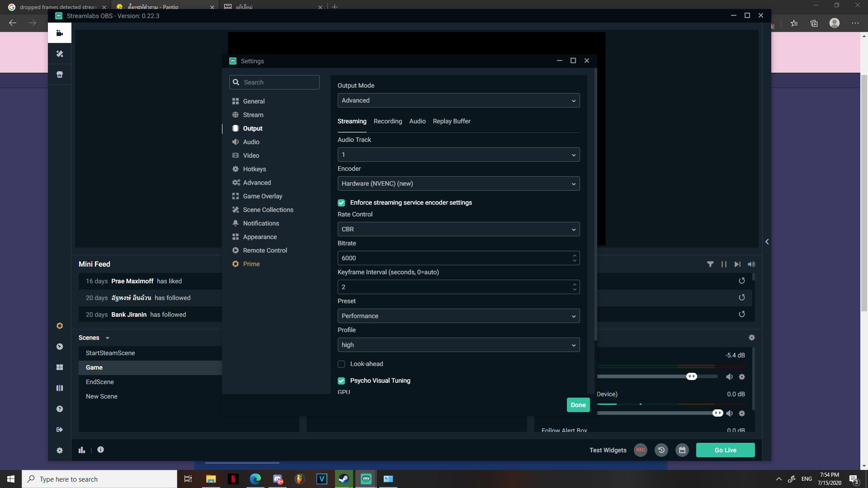Disable Psycho Visual Tuning checkbox
This screenshot has height=488, width=868.
341,381
